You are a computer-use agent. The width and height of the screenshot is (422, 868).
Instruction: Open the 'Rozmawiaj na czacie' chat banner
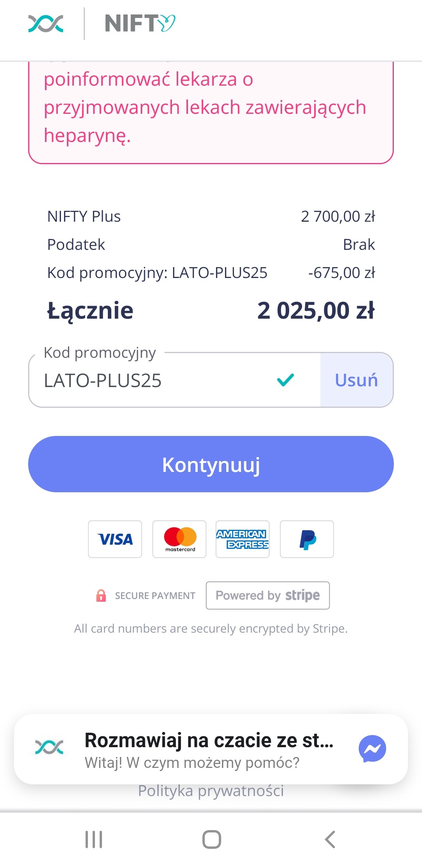[209, 749]
